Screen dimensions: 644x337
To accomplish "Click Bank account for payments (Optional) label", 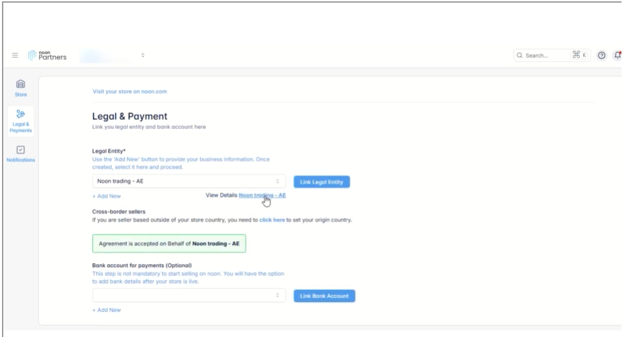I will (x=142, y=266).
